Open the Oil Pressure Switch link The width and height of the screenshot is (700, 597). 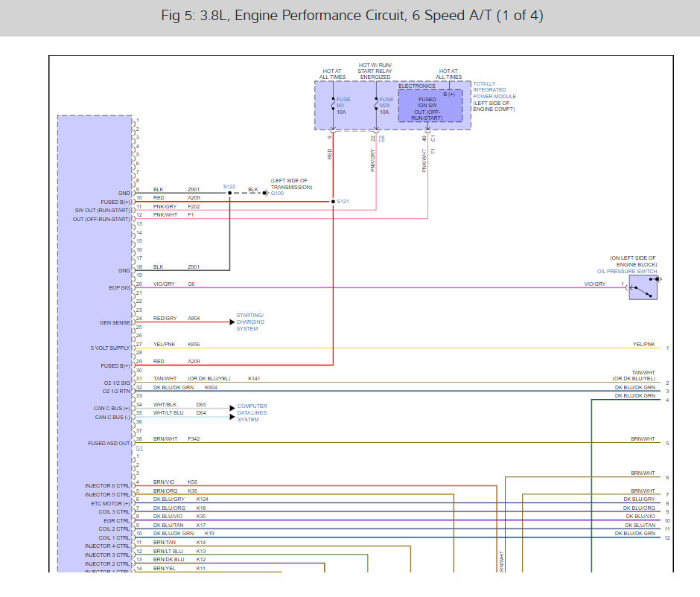[x=627, y=271]
